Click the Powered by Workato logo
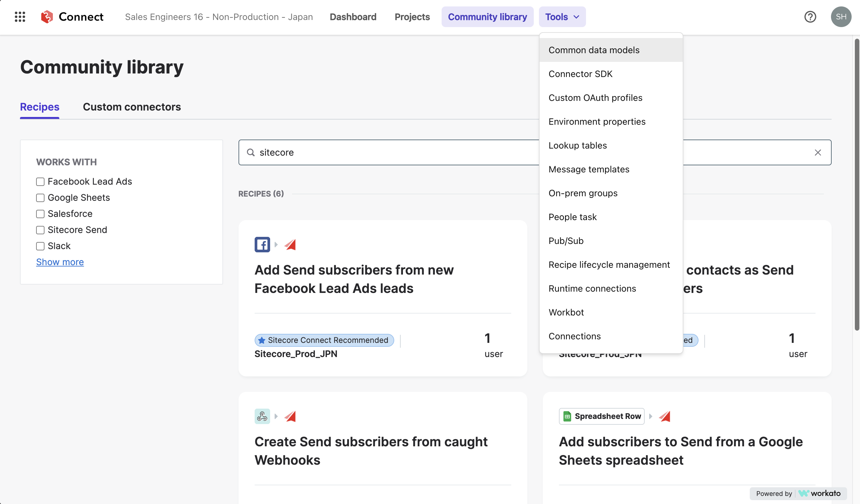Image resolution: width=860 pixels, height=504 pixels. pos(798,493)
